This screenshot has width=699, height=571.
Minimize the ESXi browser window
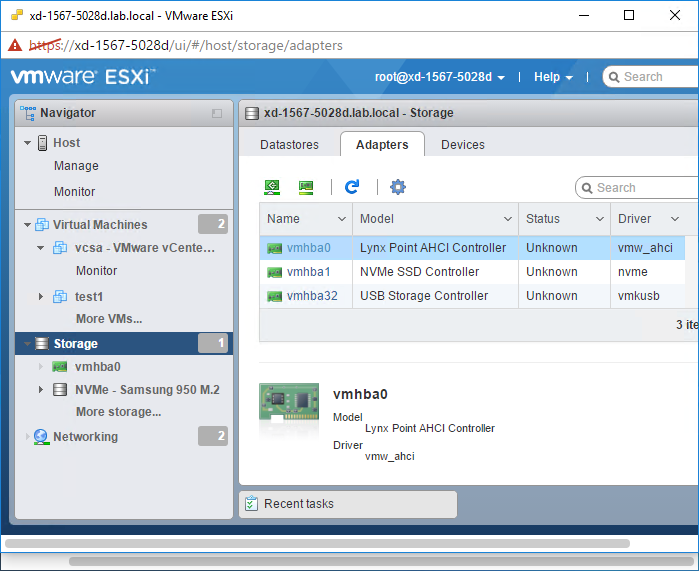[x=584, y=16]
